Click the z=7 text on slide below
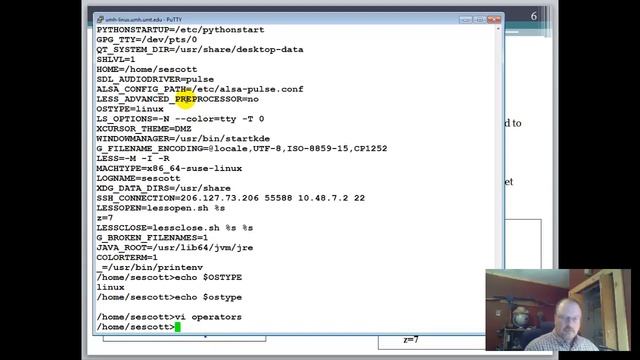The width and height of the screenshot is (640, 360). 411,340
